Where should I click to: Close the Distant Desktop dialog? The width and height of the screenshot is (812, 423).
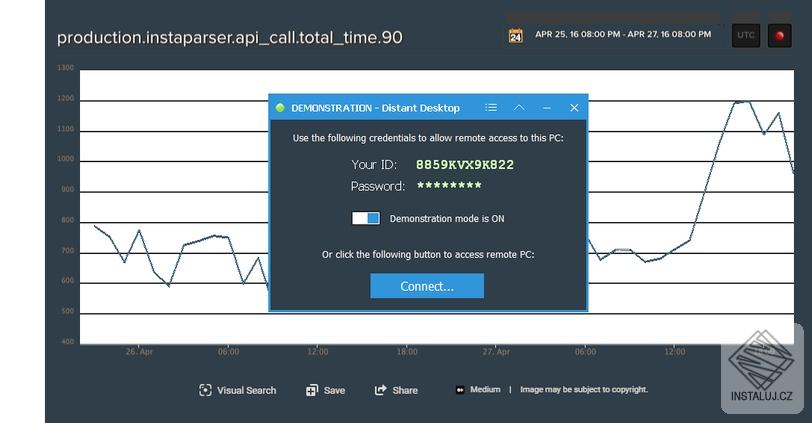tap(574, 108)
